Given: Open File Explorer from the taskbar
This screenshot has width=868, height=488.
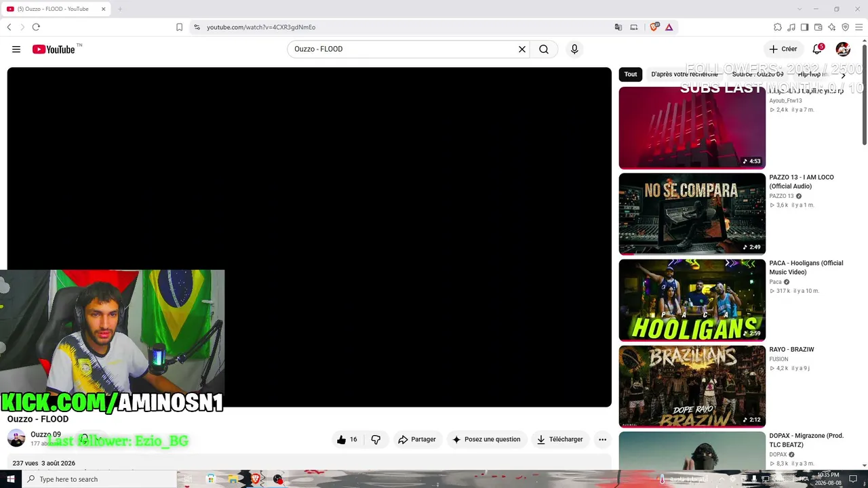Looking at the screenshot, I should pos(233,479).
